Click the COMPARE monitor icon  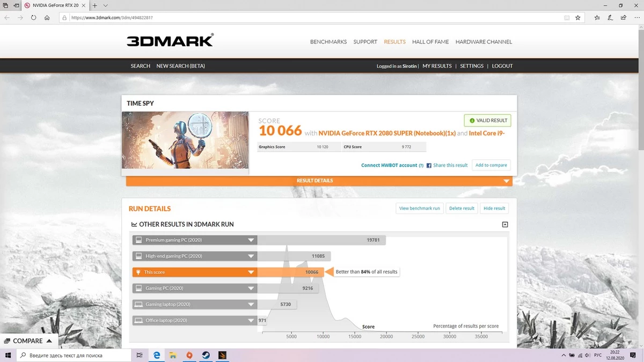click(x=7, y=341)
